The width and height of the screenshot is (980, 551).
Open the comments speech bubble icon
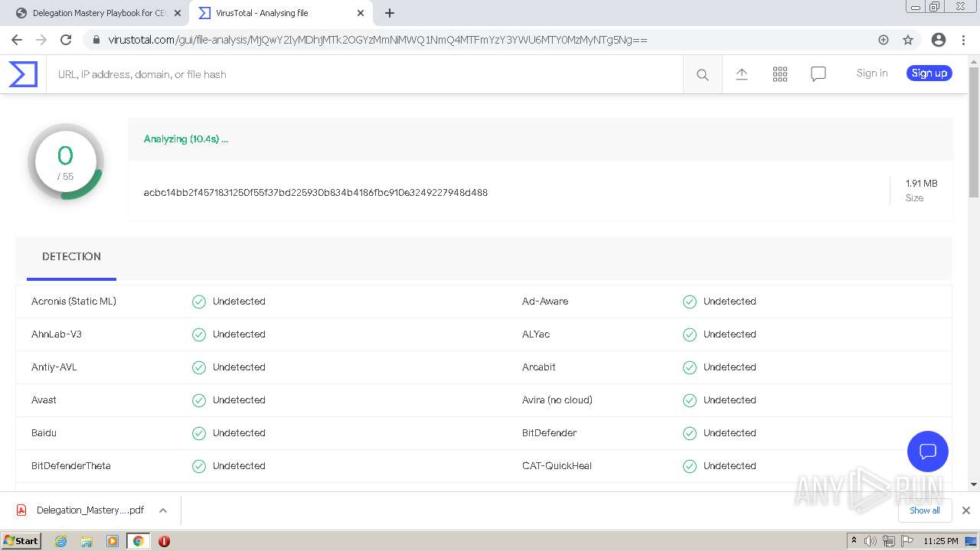[x=818, y=74]
